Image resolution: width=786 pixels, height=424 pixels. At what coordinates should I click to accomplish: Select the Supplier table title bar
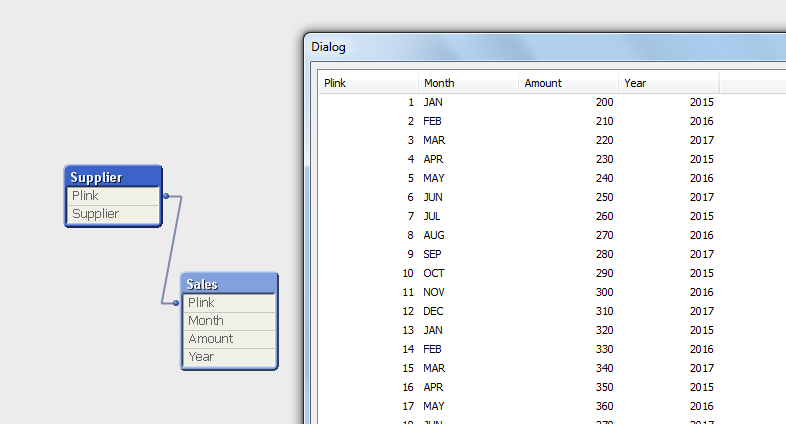(x=113, y=177)
